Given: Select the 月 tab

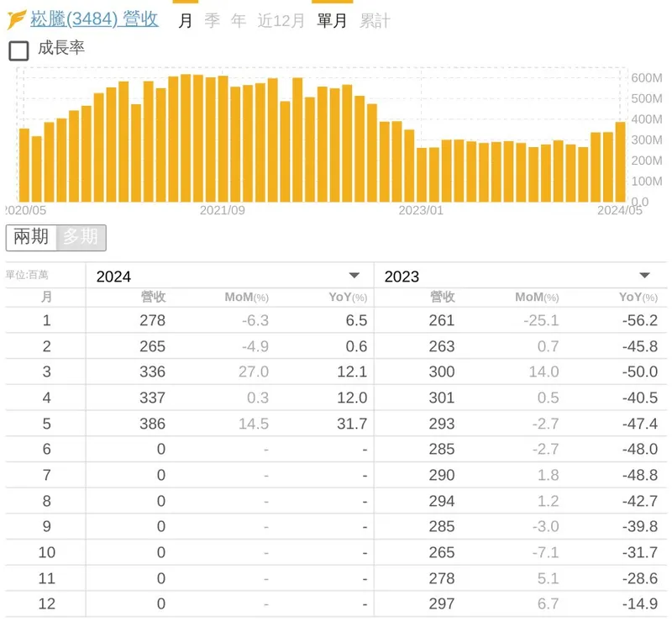Looking at the screenshot, I should [x=185, y=20].
